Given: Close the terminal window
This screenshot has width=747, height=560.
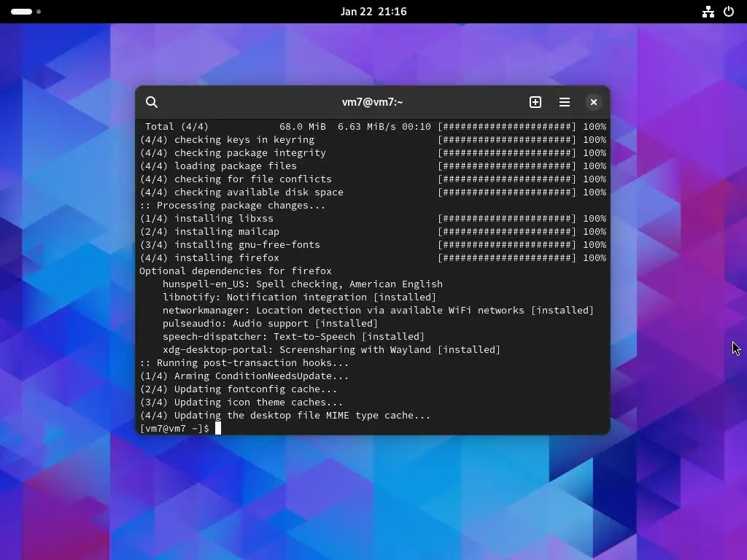Looking at the screenshot, I should click(594, 102).
